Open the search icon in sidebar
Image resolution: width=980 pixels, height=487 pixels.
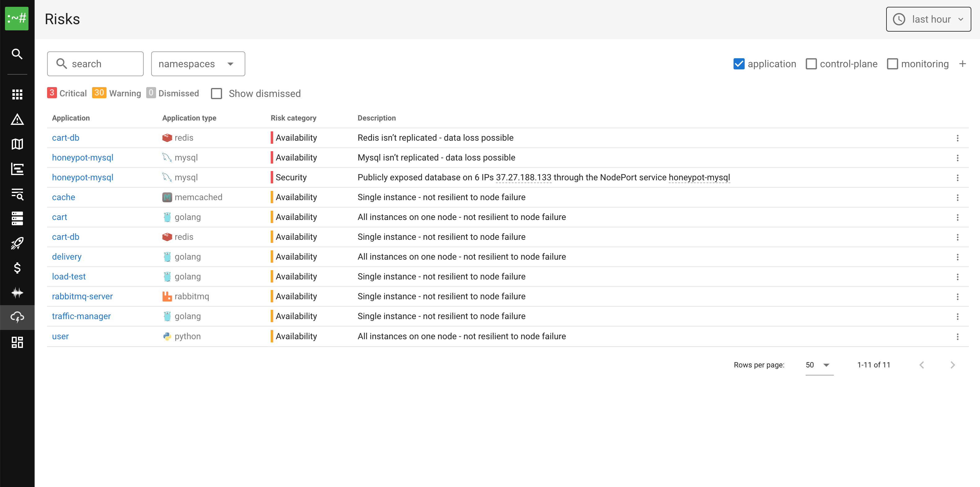tap(17, 54)
